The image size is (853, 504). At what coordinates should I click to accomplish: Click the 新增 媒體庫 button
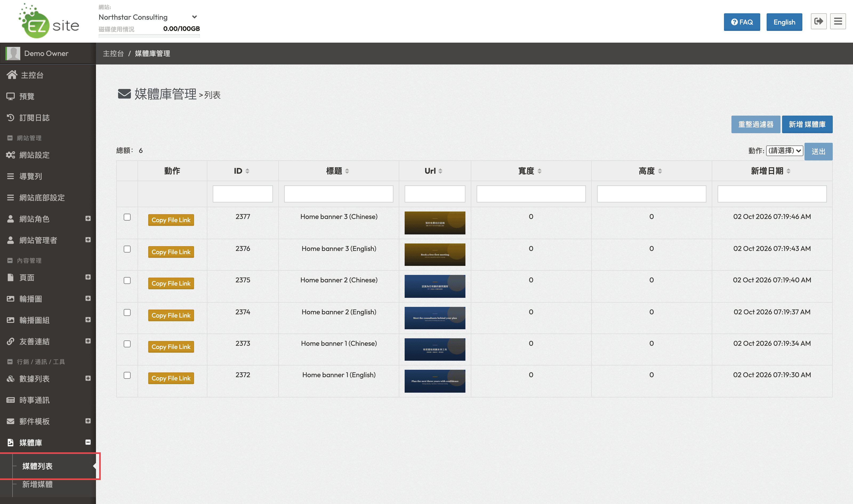pos(807,124)
